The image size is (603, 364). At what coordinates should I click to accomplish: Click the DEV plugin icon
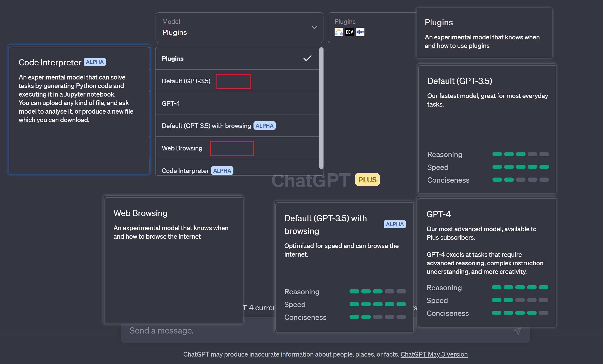[x=349, y=32]
